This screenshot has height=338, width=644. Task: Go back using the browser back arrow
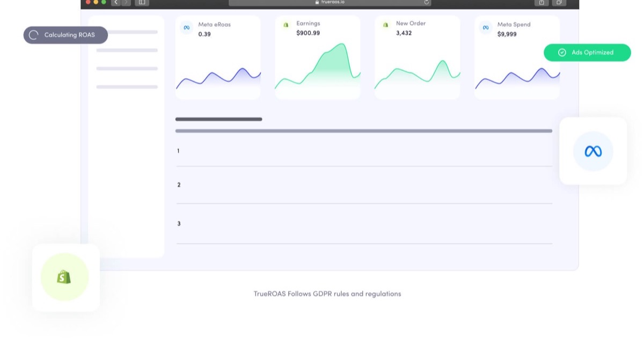116,2
